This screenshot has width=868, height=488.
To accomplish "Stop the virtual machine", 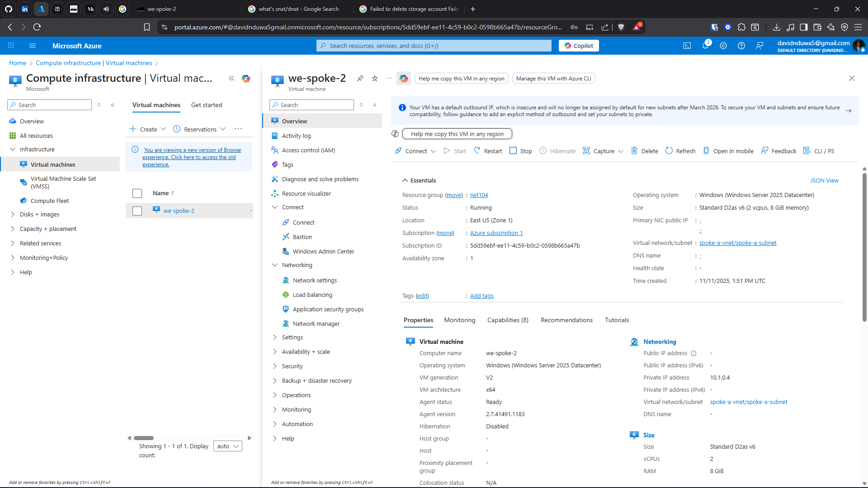I will coord(521,151).
